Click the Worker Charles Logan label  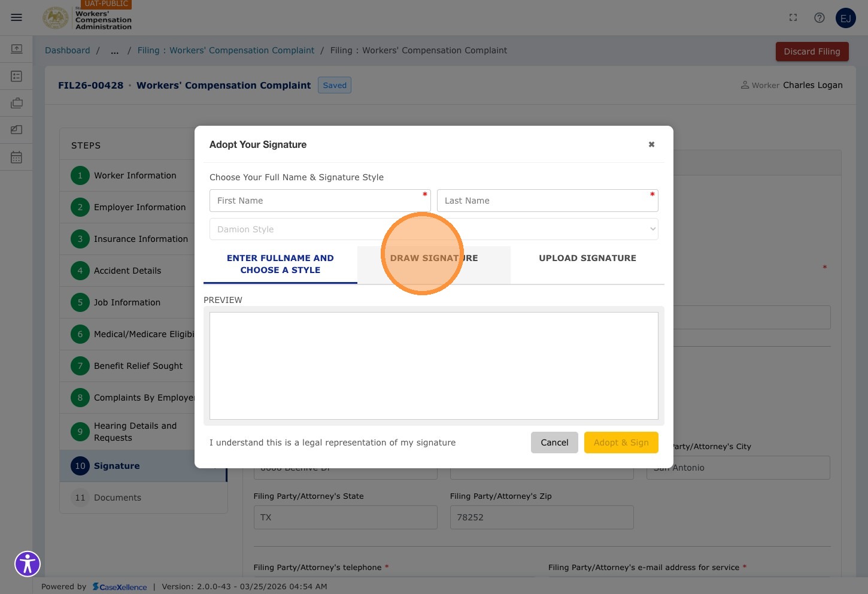(x=791, y=85)
